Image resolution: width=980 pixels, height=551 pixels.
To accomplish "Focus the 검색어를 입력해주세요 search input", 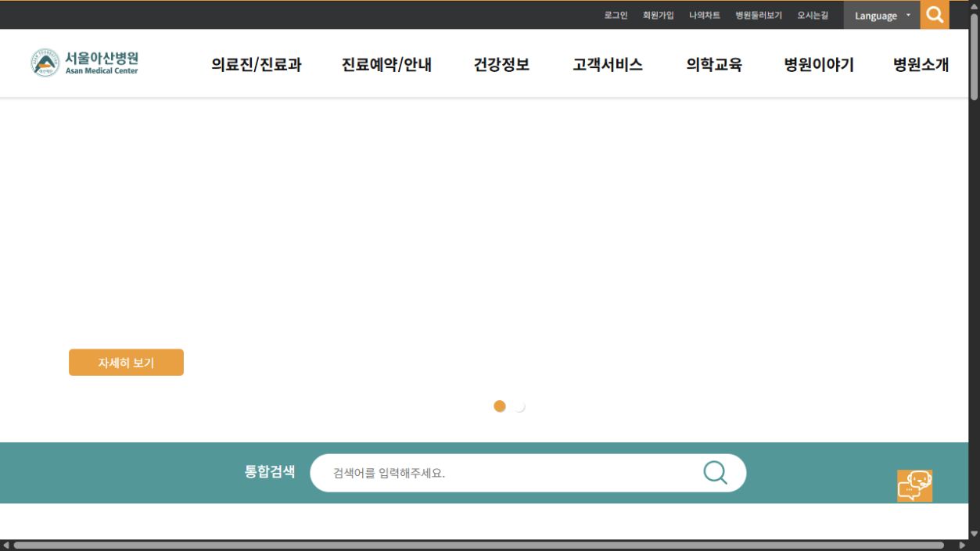I will [x=512, y=473].
